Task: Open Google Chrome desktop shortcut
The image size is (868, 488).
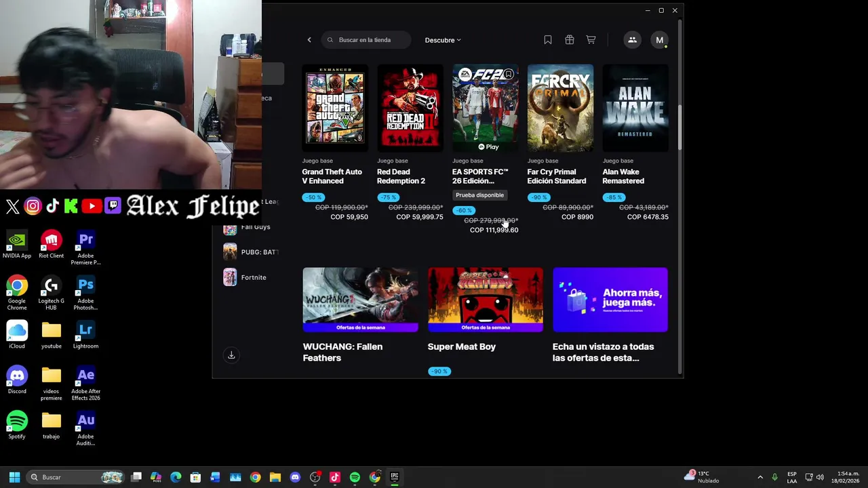Action: coord(17,293)
